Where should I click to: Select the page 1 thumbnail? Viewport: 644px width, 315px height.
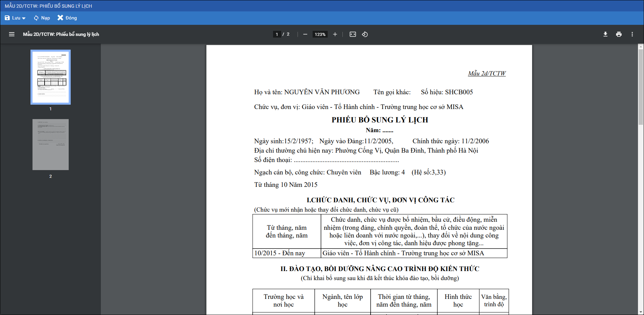(x=51, y=77)
